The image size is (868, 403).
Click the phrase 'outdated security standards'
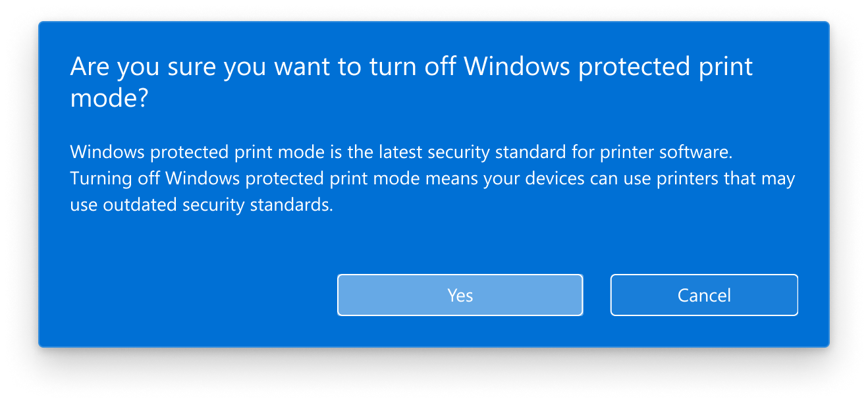coord(217,204)
